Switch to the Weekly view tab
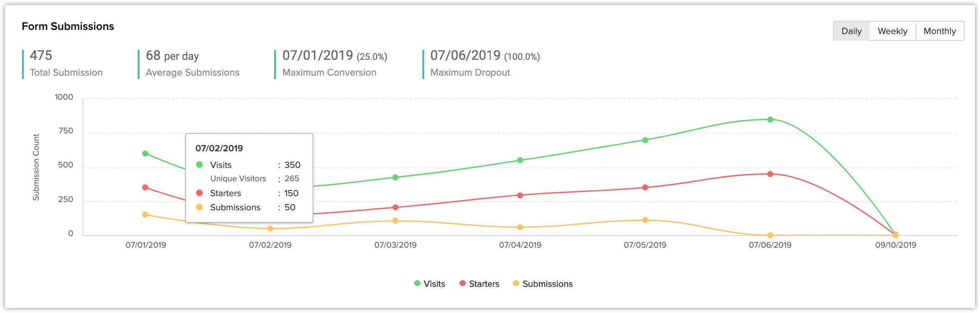The width and height of the screenshot is (980, 313). (x=892, y=31)
